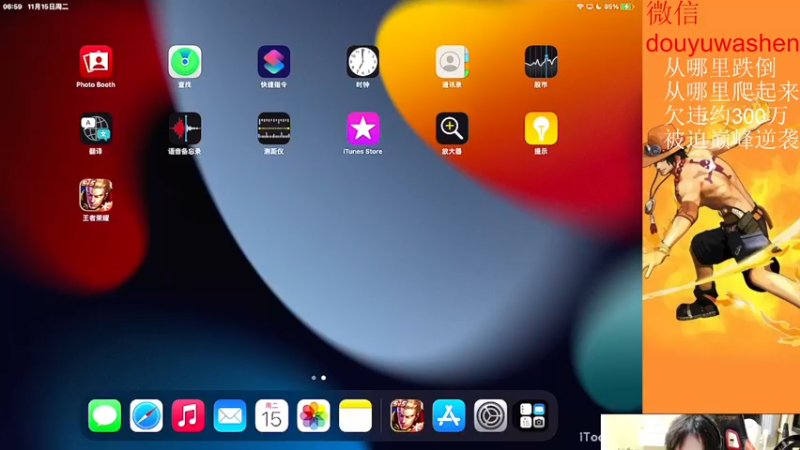The image size is (800, 450).
Task: Tap the date 11月15日周二 in status bar
Action: coord(48,7)
